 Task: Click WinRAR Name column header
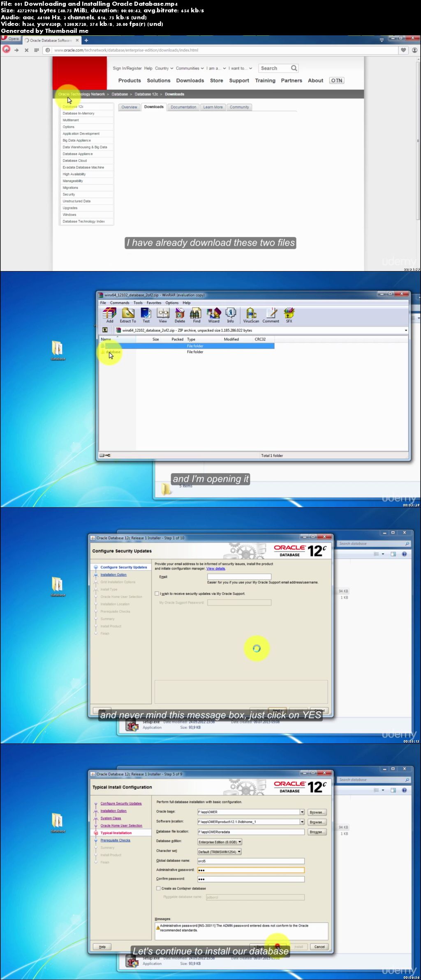[x=118, y=339]
